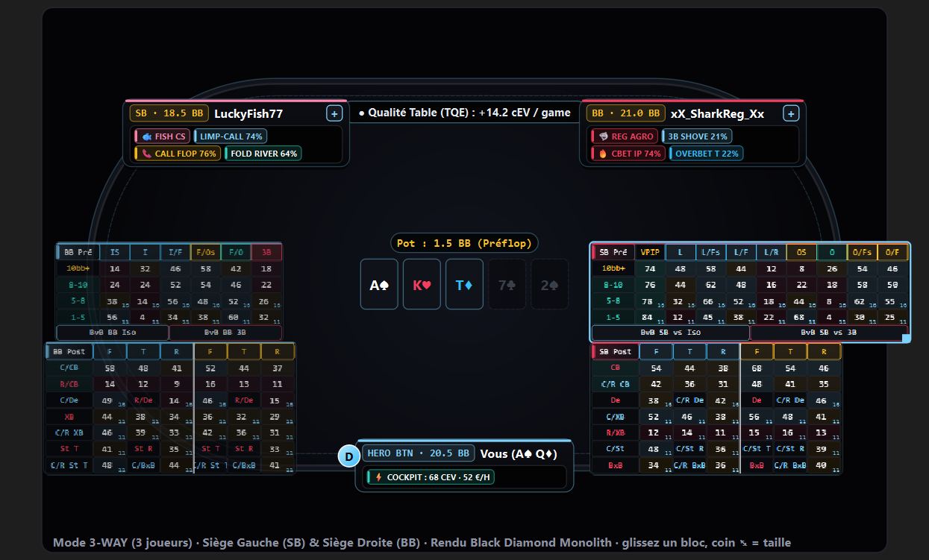The width and height of the screenshot is (929, 560).
Task: Click the OVERBET T 22% tag
Action: (707, 154)
